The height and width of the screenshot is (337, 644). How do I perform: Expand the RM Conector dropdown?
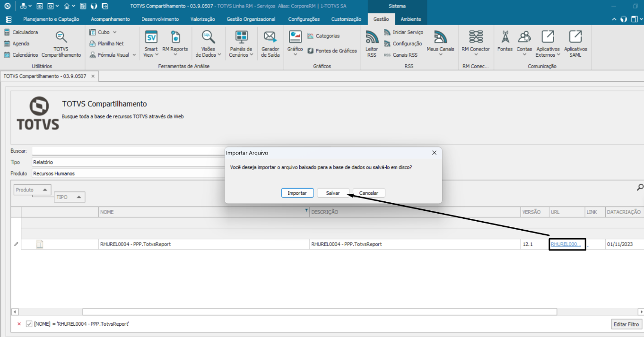pos(476,55)
